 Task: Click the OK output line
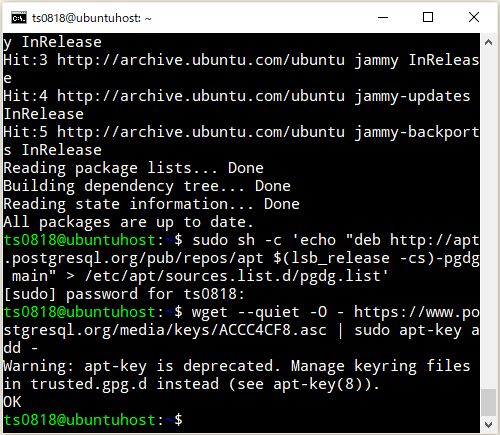tap(12, 402)
